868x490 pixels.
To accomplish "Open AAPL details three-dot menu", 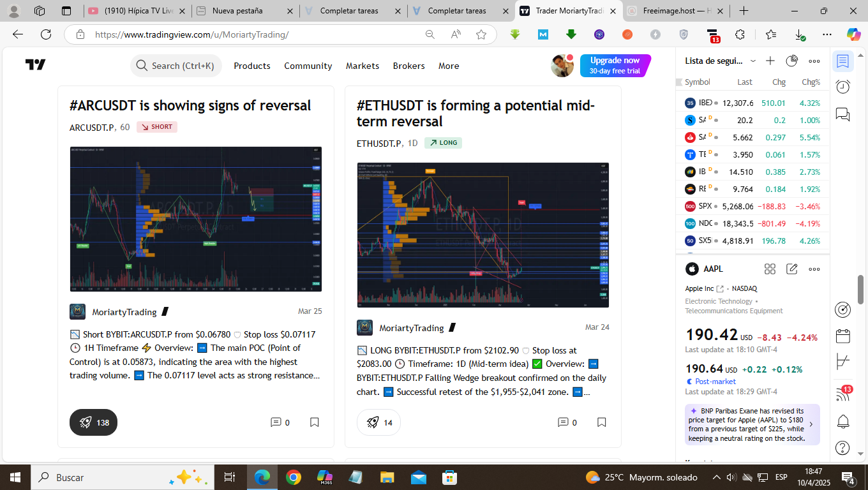I will coord(814,269).
